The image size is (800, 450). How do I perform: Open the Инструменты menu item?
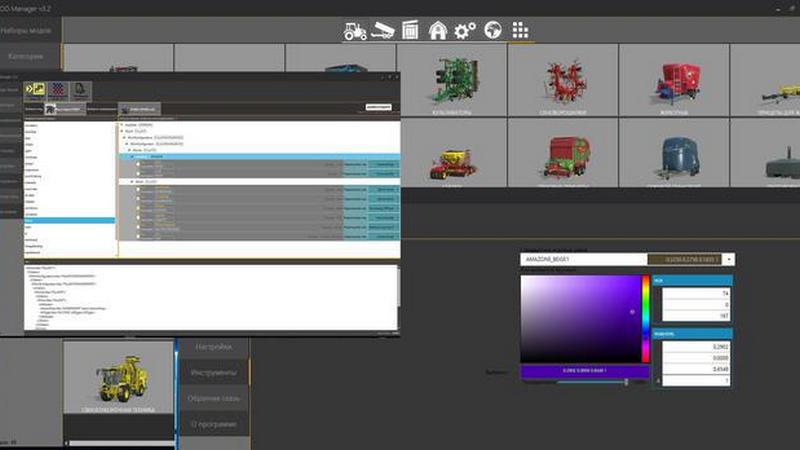pyautogui.click(x=214, y=373)
